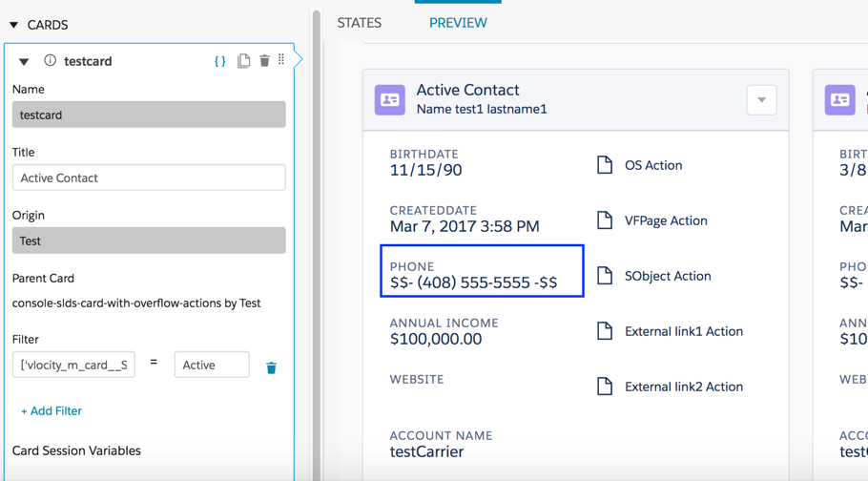Delete testcard with the trash icon

pos(264,60)
